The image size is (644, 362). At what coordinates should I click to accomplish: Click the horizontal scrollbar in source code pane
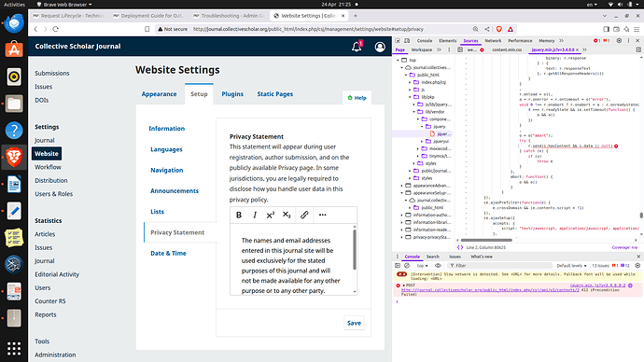[x=486, y=240]
